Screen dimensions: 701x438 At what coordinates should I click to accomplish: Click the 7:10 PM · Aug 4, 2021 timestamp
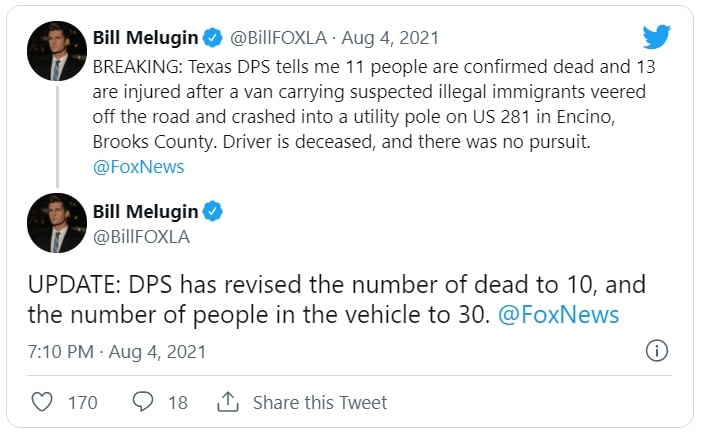(x=117, y=351)
